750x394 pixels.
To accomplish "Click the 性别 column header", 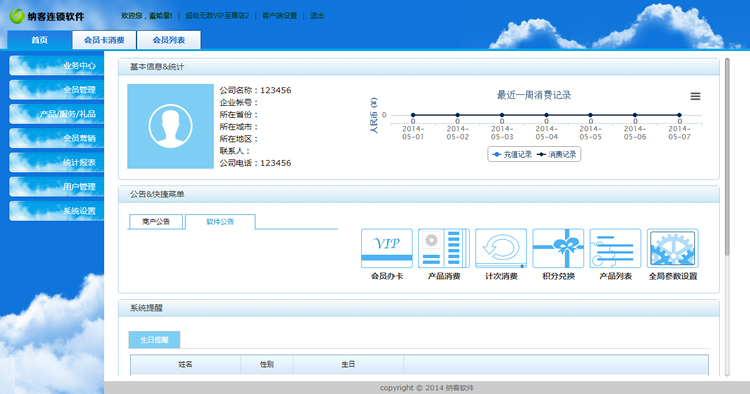I will coord(266,364).
